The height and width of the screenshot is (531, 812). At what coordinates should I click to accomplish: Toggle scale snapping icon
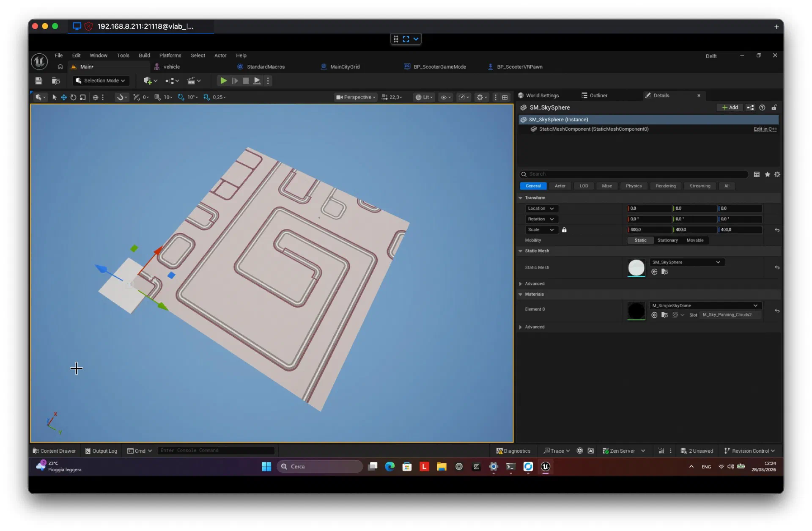(206, 97)
